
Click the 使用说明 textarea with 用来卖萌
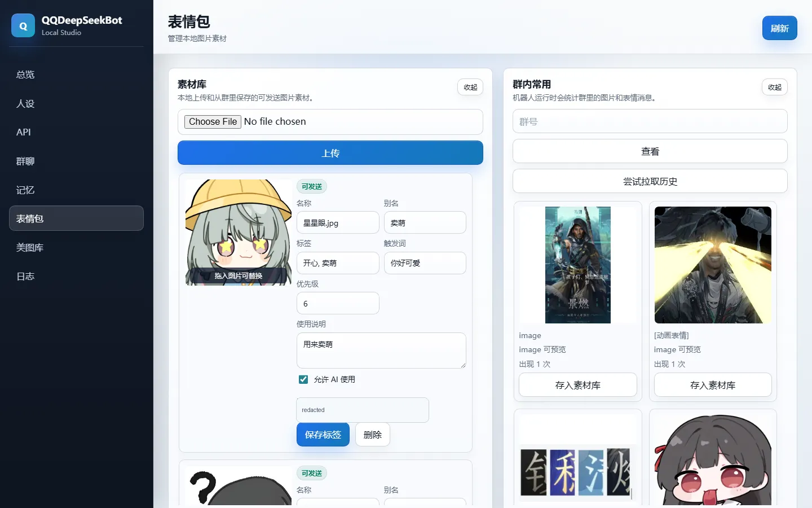pos(381,351)
